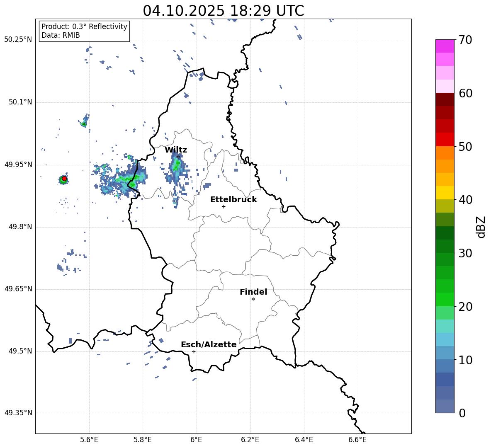Click the Esch/Alzette city label
491x448 pixels.
(209, 344)
